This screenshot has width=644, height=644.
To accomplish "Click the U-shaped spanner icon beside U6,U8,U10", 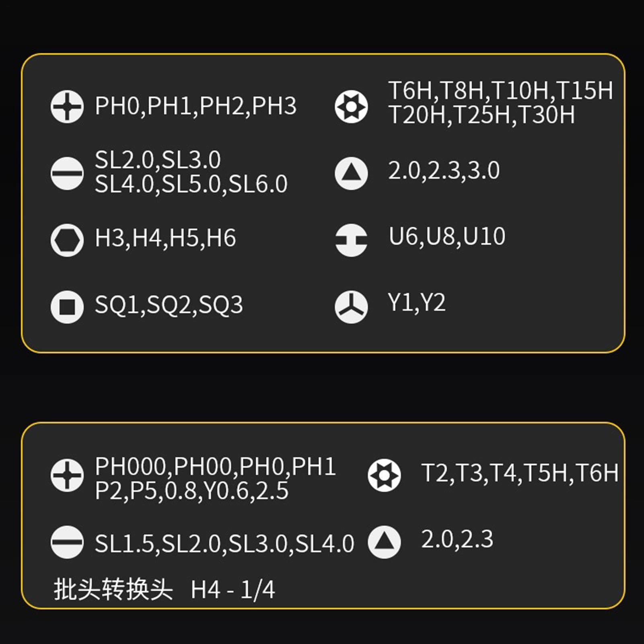I will [x=351, y=240].
